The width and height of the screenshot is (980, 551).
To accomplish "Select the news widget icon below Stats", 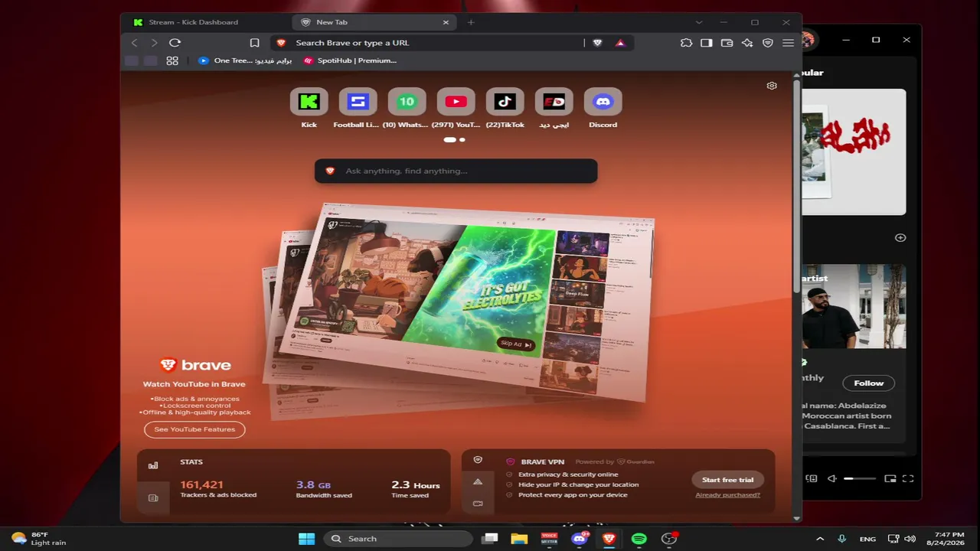I will pos(153,498).
